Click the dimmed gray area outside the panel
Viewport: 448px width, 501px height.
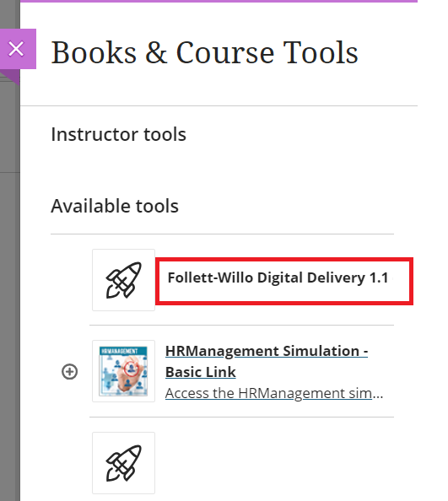(x=9, y=288)
